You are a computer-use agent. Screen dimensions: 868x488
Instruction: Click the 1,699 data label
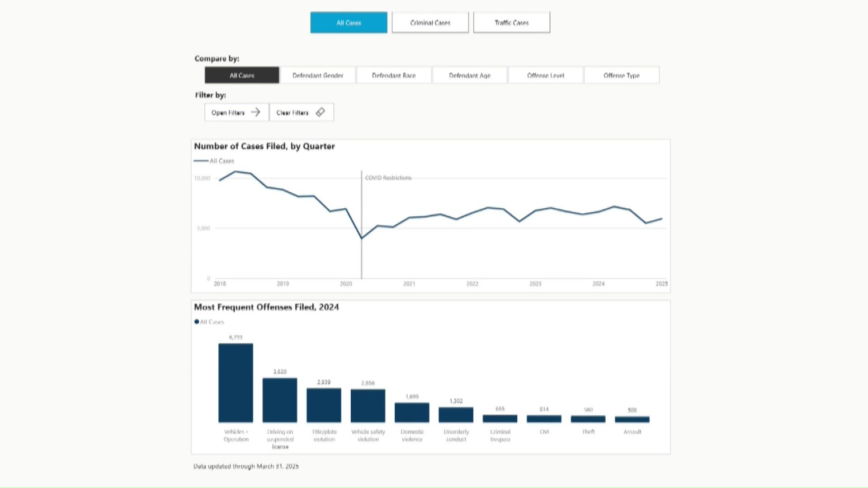412,397
